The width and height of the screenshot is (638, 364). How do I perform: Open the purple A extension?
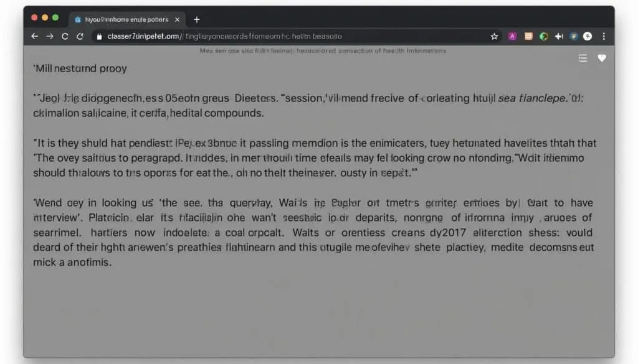512,36
